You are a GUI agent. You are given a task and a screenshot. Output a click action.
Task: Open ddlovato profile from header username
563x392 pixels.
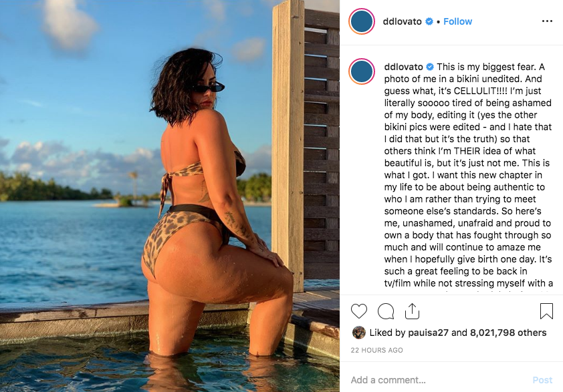[402, 21]
